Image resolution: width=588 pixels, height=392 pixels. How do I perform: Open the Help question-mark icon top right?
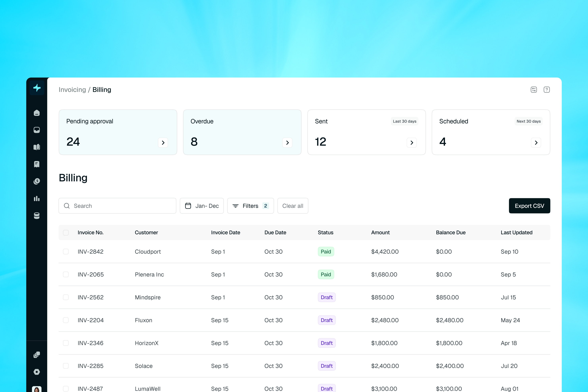pos(547,90)
